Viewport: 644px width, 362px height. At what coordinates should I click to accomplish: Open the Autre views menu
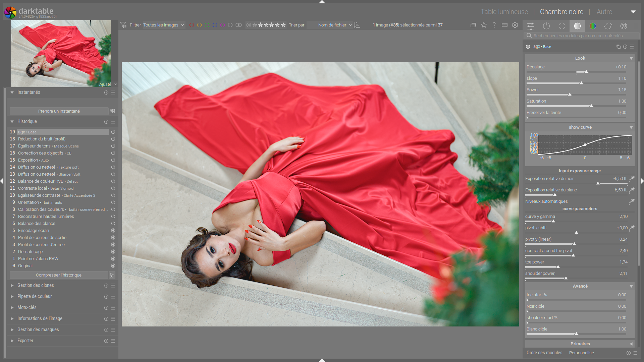click(604, 12)
